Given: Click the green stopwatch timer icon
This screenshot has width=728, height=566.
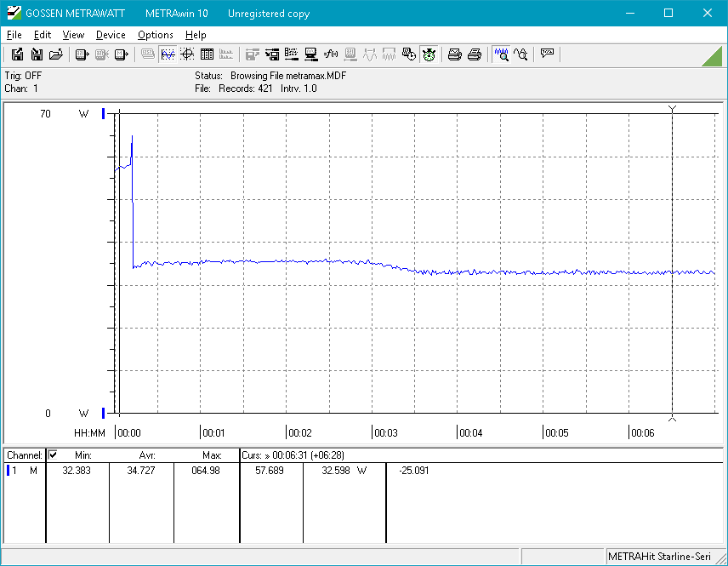Looking at the screenshot, I should tap(429, 54).
